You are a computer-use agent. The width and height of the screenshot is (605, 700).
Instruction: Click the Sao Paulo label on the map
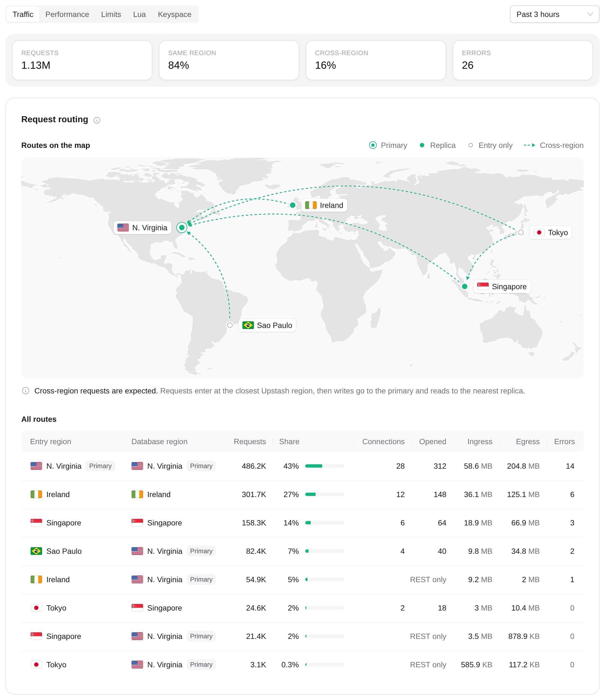pos(267,325)
